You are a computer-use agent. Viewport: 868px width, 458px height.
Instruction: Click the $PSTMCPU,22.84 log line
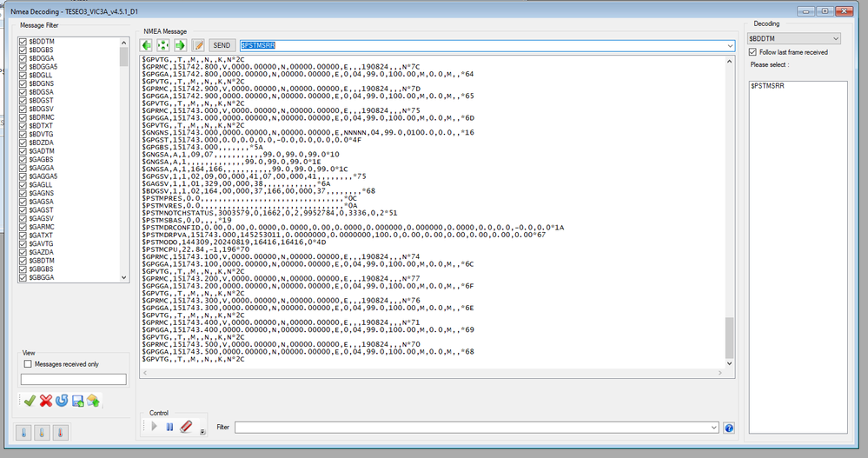[x=195, y=249]
